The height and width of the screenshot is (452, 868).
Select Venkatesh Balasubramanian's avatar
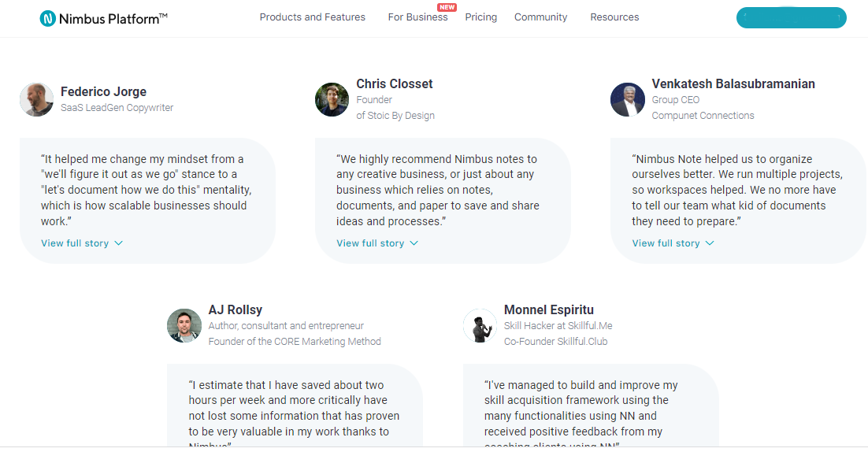(628, 99)
